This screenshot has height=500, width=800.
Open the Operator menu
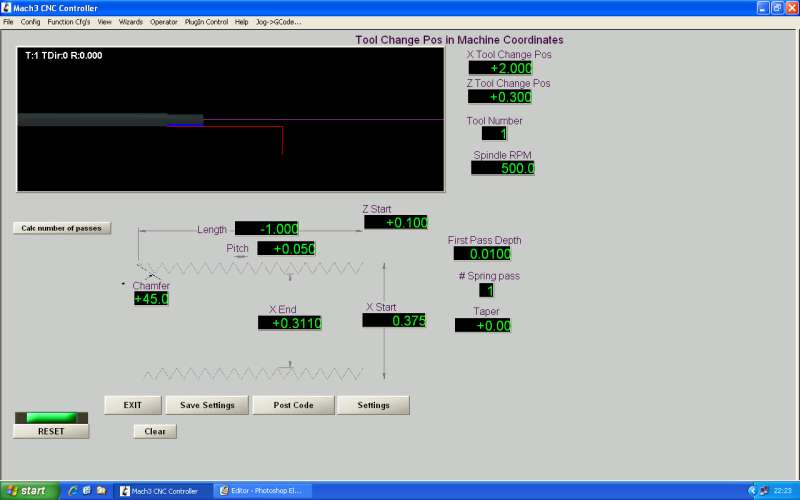click(164, 22)
